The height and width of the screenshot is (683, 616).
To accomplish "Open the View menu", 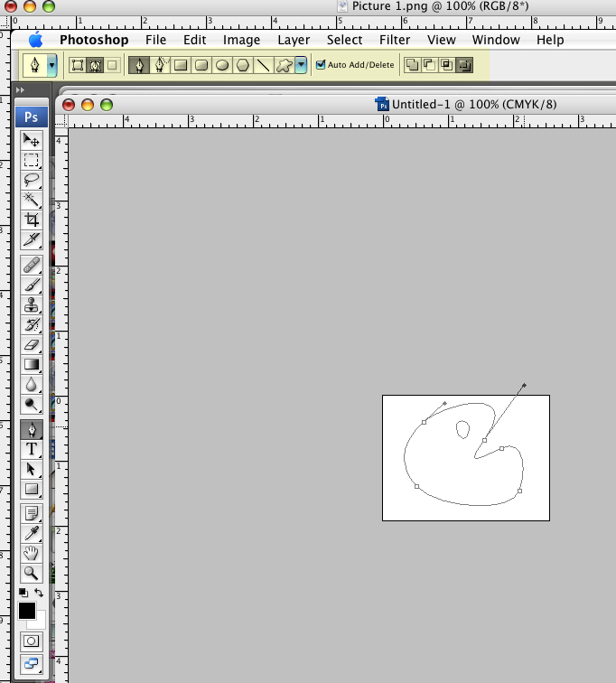I will [442, 40].
